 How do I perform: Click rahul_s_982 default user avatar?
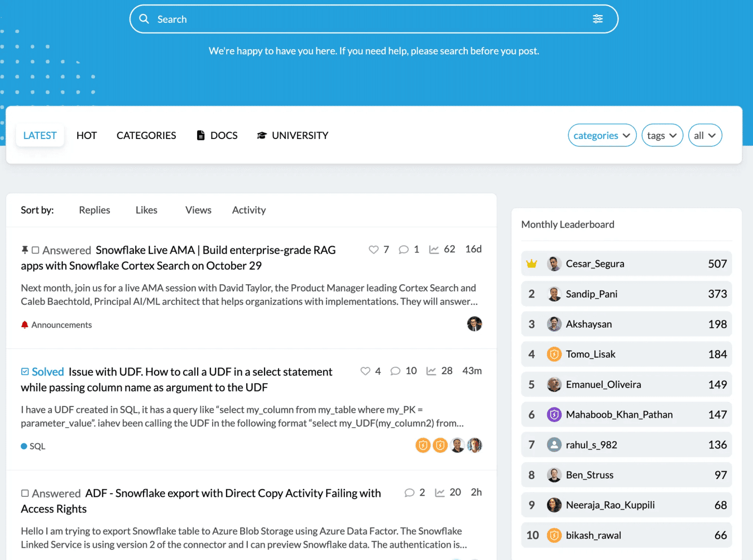[554, 444]
